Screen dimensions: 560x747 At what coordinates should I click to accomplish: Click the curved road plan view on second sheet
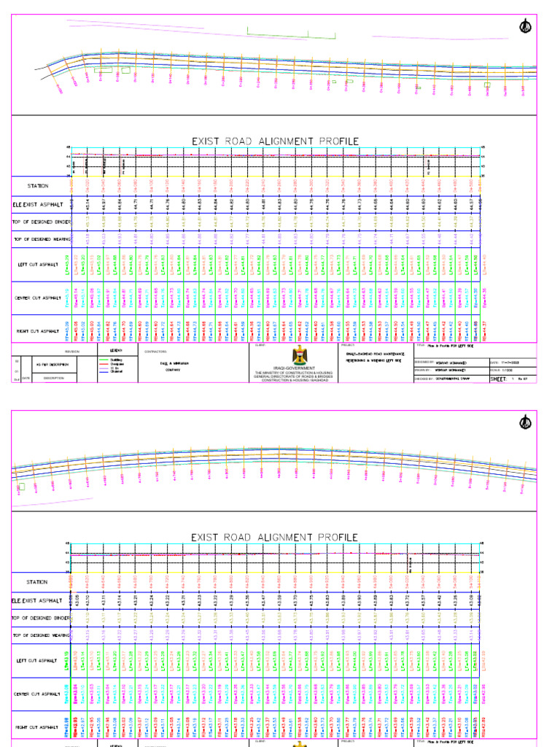(x=274, y=469)
